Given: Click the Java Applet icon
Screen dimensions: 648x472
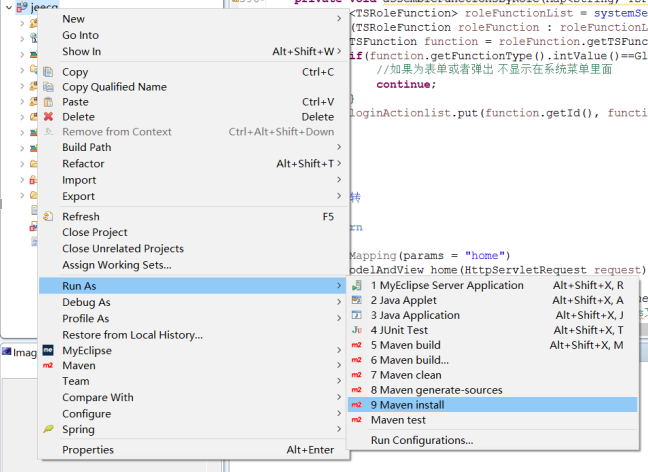Looking at the screenshot, I should tap(357, 300).
